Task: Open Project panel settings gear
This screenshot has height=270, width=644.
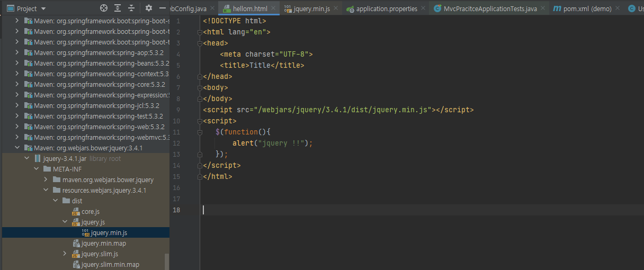Action: [x=149, y=8]
